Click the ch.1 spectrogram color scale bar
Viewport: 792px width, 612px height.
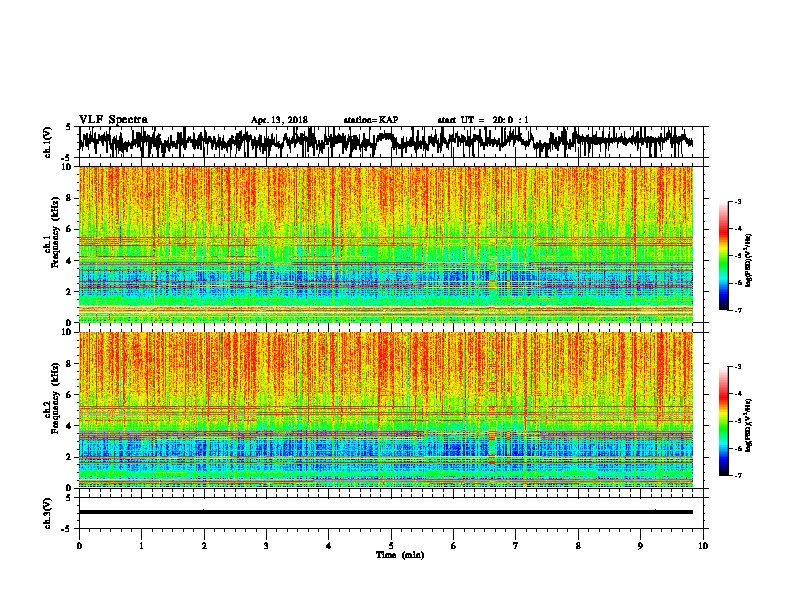point(723,256)
